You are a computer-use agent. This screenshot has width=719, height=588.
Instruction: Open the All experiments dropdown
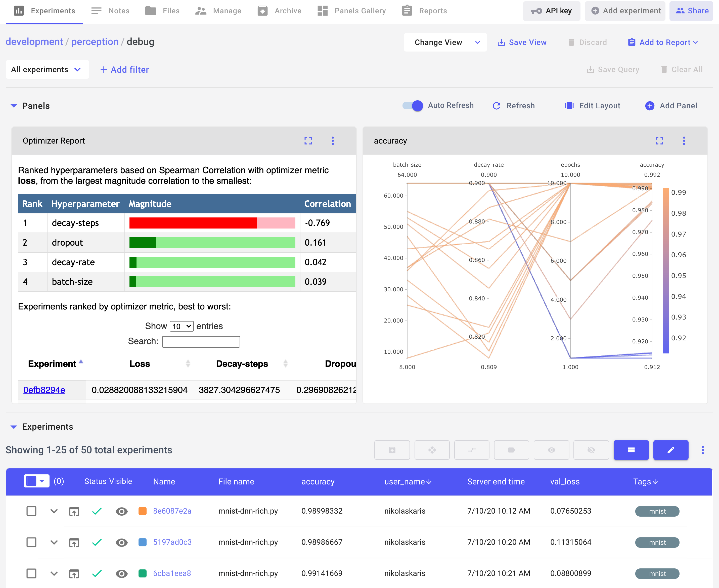(x=47, y=69)
